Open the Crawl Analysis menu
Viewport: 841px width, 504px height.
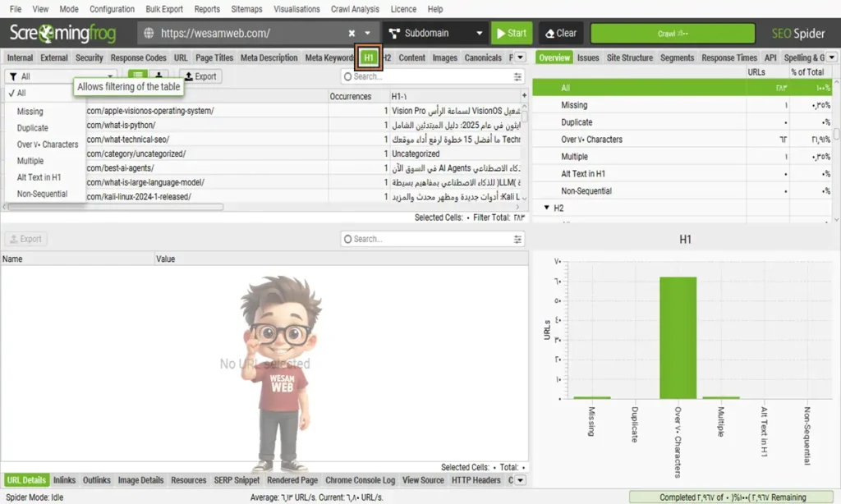(x=356, y=9)
